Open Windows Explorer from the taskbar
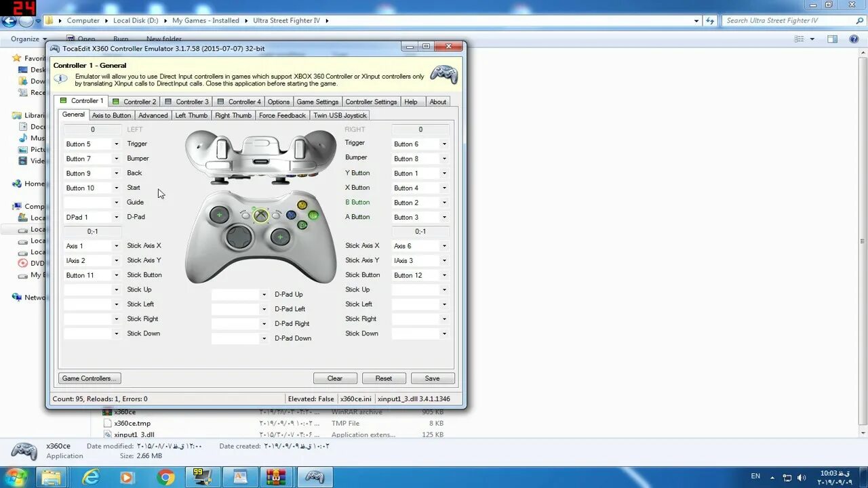Screen dimensions: 868x488 tap(52, 477)
